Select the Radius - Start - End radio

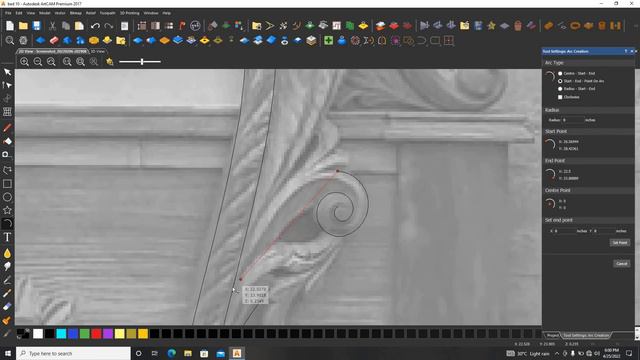[x=560, y=89]
